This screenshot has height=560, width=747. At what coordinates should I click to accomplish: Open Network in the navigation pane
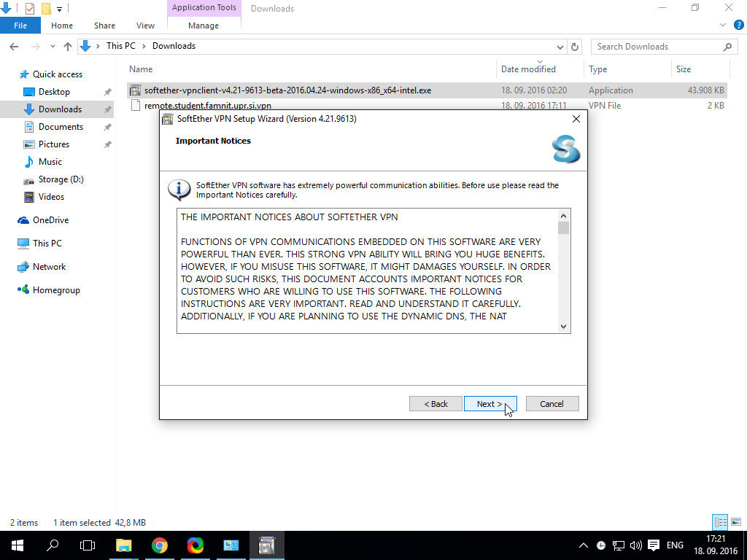point(49,267)
